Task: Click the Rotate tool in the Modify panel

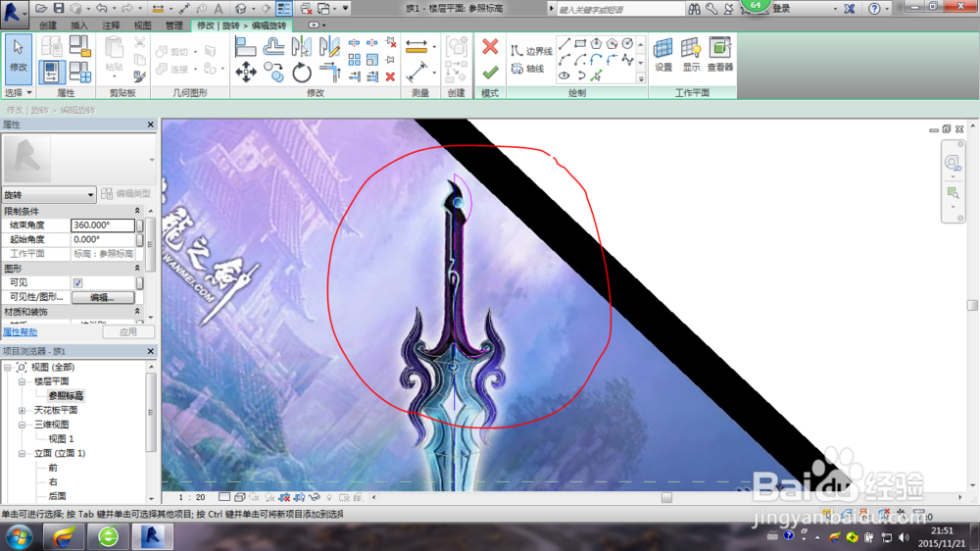Action: click(301, 73)
